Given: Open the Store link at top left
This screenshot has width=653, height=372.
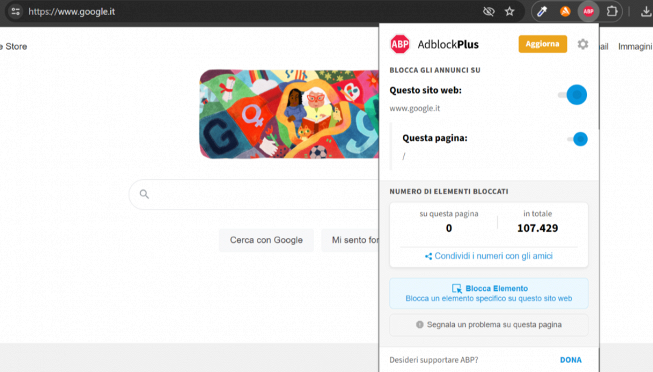Looking at the screenshot, I should (x=14, y=47).
